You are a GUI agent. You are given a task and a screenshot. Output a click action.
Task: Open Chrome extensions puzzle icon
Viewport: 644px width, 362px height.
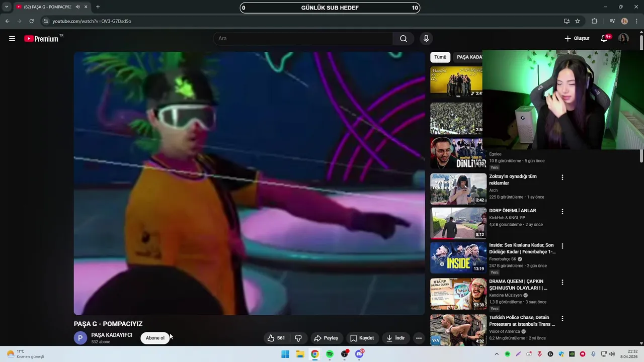pyautogui.click(x=595, y=21)
